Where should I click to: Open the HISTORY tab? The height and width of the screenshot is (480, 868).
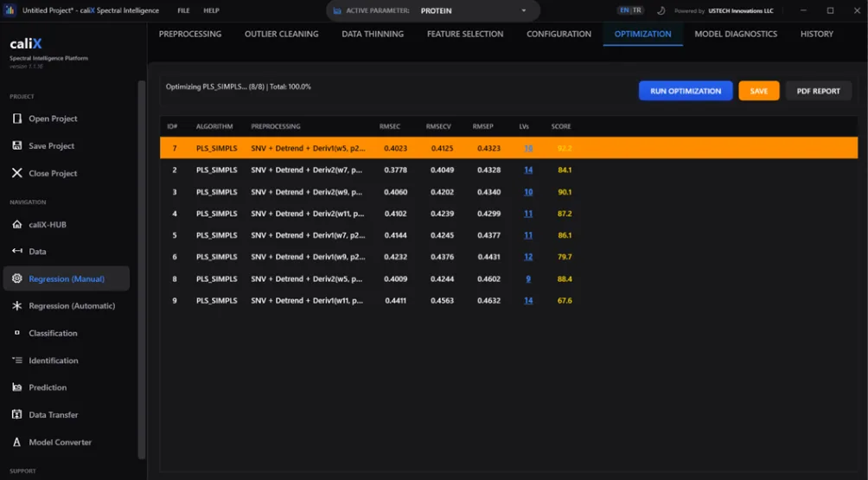(816, 34)
